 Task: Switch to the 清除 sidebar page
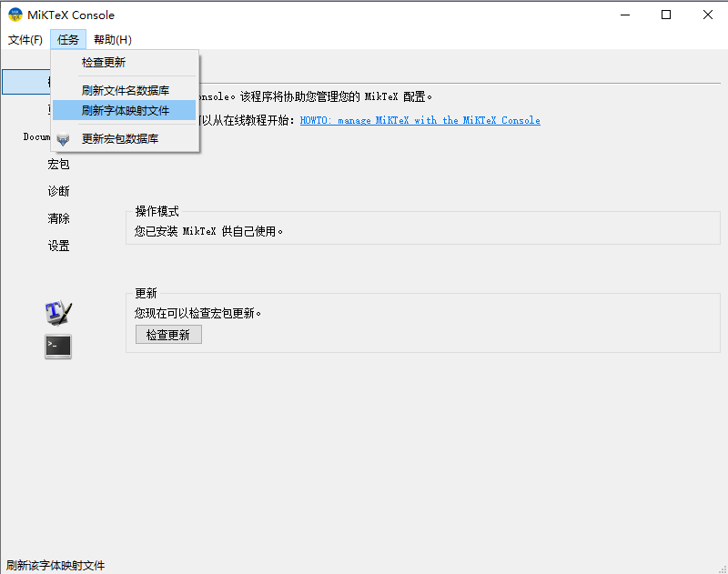(58, 218)
